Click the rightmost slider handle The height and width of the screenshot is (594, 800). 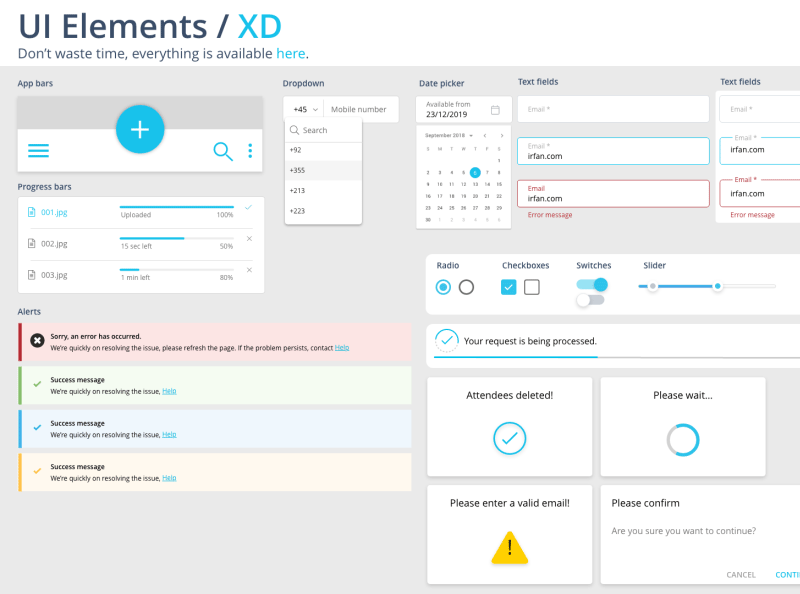[x=716, y=287]
